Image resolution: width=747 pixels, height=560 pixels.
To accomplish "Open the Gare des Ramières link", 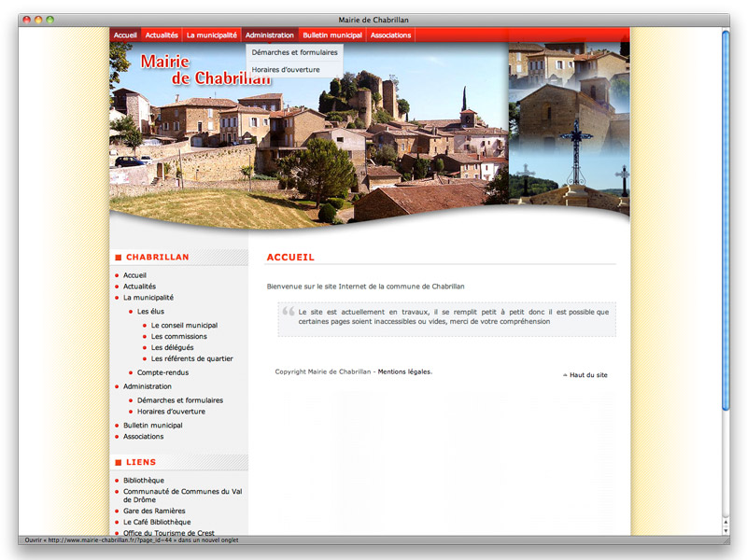I will [x=154, y=511].
